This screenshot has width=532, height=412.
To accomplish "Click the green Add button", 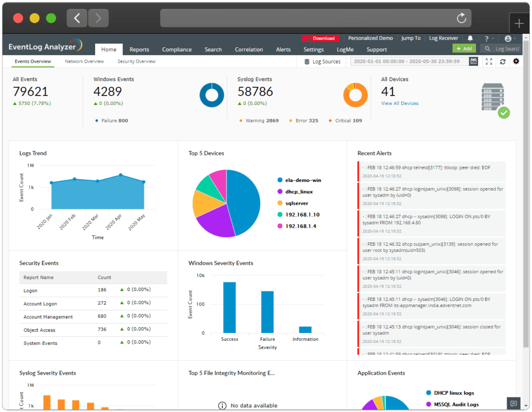I will point(464,48).
